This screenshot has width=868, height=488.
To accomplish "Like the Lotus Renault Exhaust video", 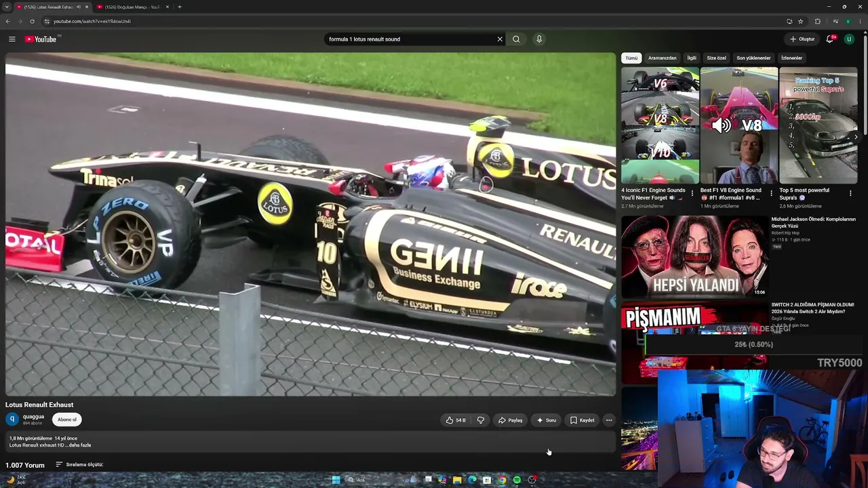I will [456, 420].
